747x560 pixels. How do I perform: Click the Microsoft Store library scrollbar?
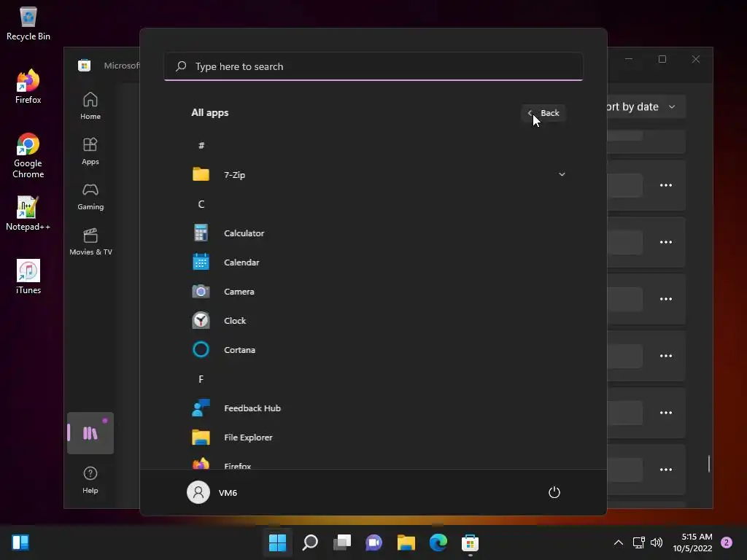pos(709,463)
